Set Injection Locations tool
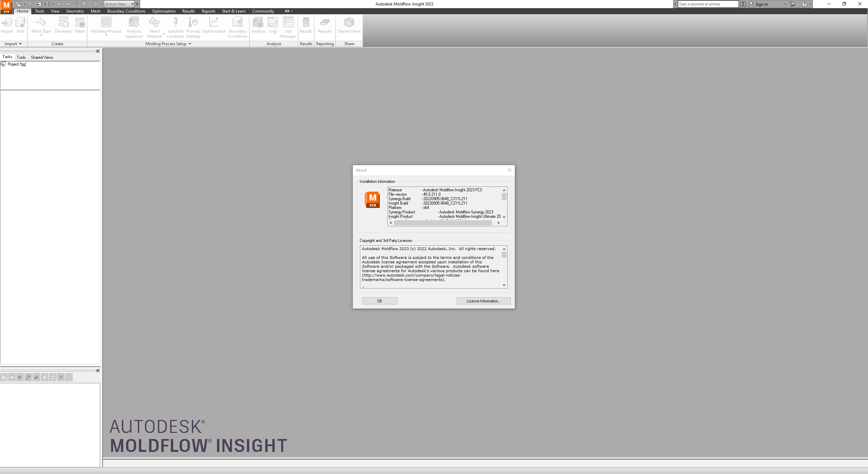 tap(175, 28)
